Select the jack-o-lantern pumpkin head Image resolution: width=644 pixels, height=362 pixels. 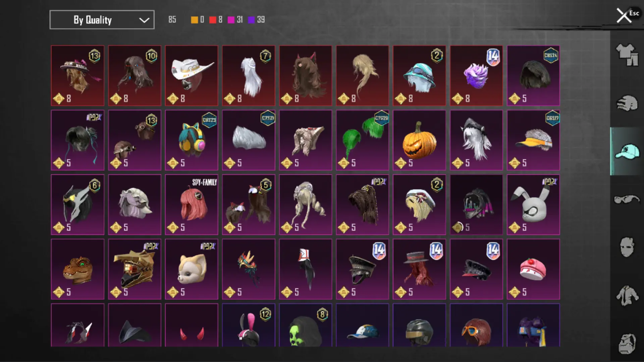419,140
